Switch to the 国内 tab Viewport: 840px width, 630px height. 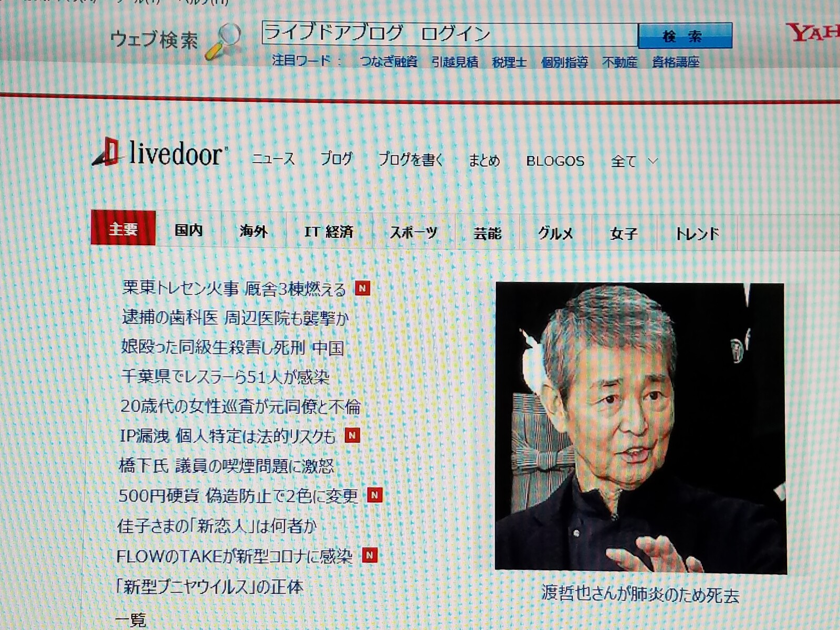(188, 230)
